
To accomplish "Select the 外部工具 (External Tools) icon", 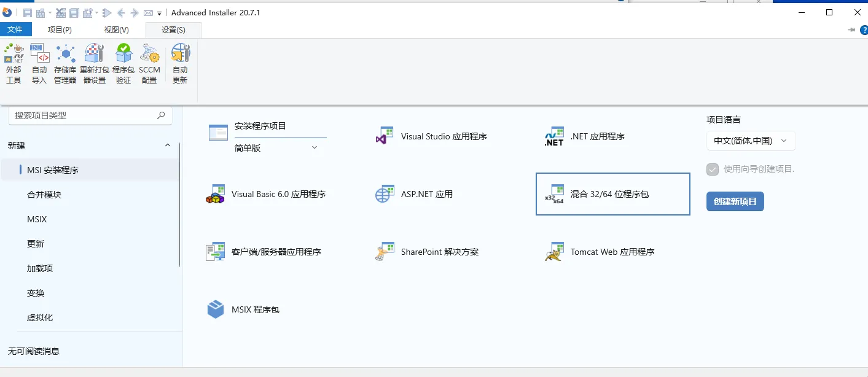I will click(14, 61).
